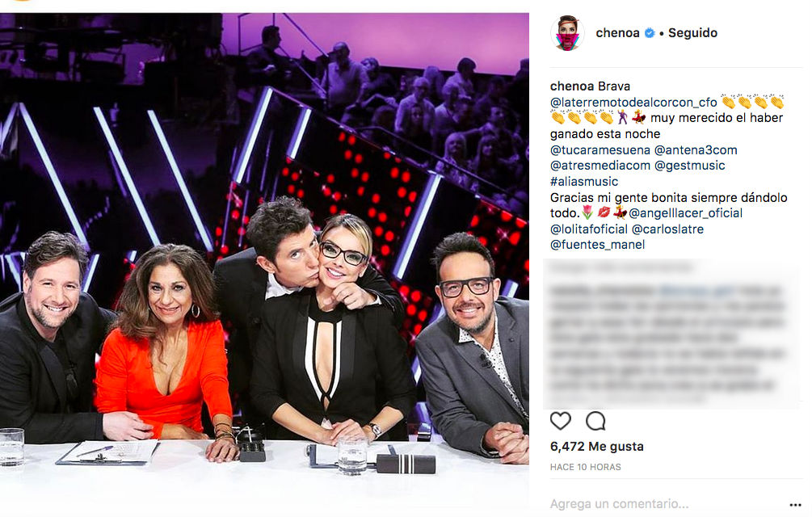Open the @fuentes_manel mention link
812x517 pixels.
coord(597,245)
